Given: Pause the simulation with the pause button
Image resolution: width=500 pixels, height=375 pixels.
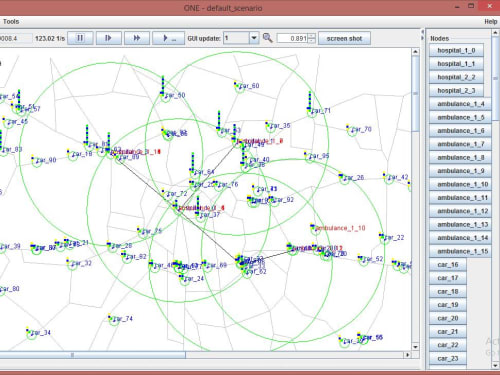Looking at the screenshot, I should [x=80, y=38].
